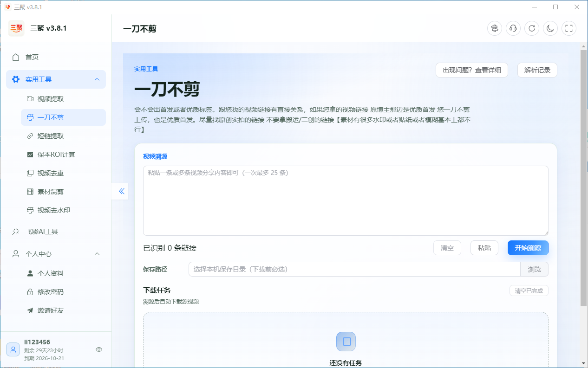Click the 开始溯源 button

pyautogui.click(x=528, y=248)
